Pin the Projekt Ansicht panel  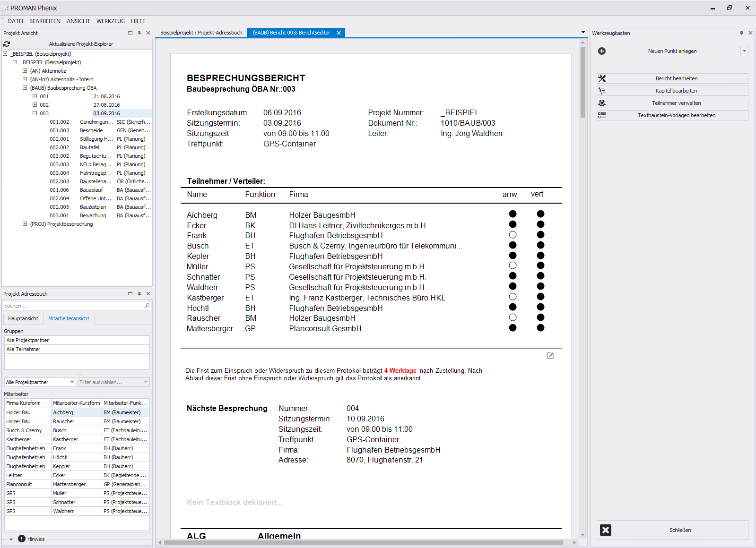point(139,33)
